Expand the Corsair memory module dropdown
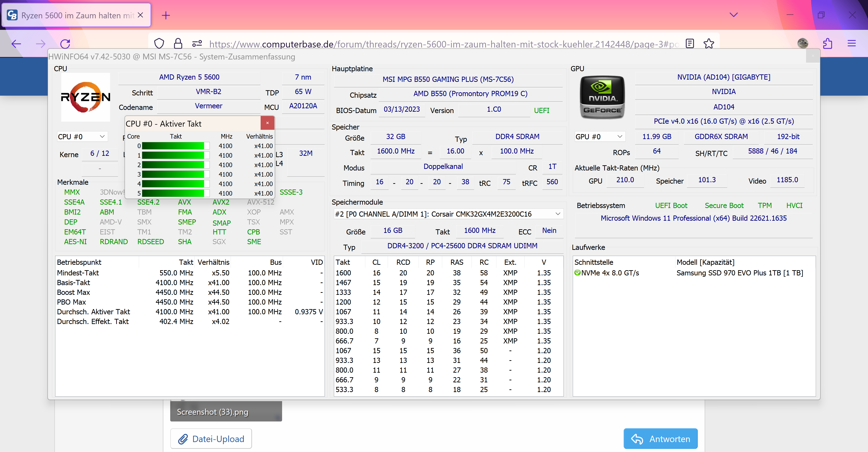Screen dimensions: 868x452 pyautogui.click(x=558, y=214)
